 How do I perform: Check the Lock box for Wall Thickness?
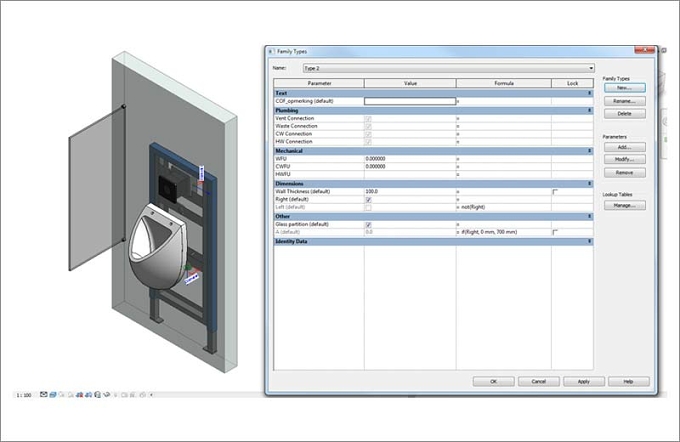point(555,192)
